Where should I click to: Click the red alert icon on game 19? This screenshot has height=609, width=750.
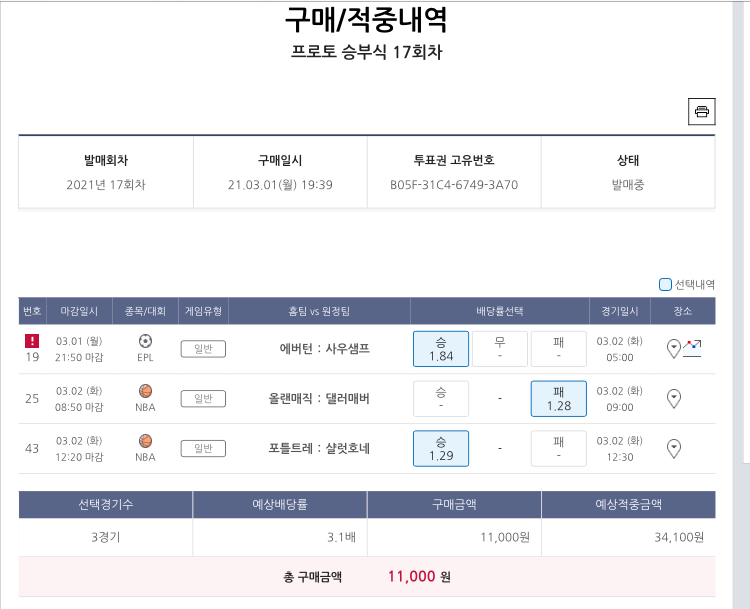[32, 341]
